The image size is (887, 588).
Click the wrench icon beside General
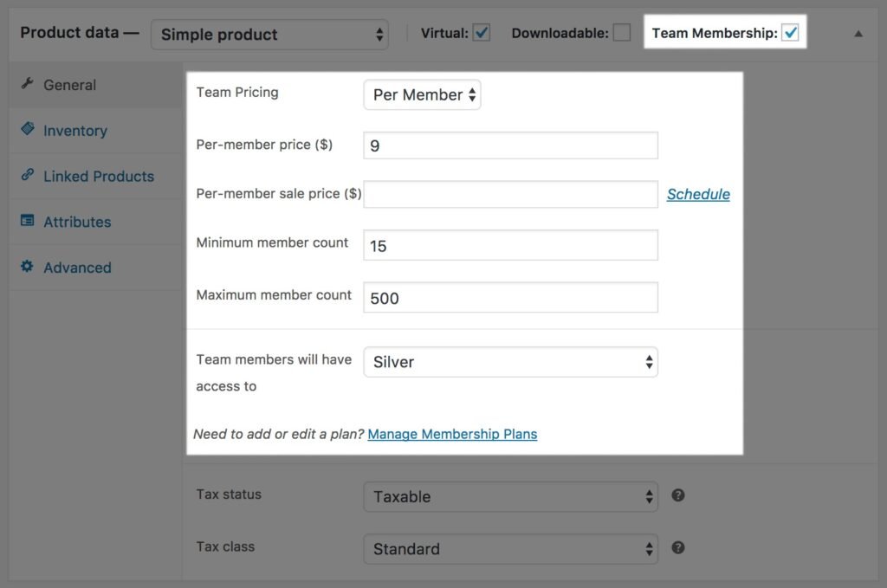point(29,84)
